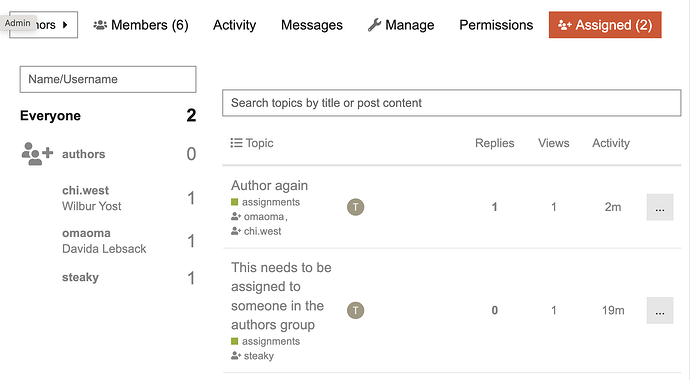Open the Members (6) tab
690x380 pixels.
[141, 25]
